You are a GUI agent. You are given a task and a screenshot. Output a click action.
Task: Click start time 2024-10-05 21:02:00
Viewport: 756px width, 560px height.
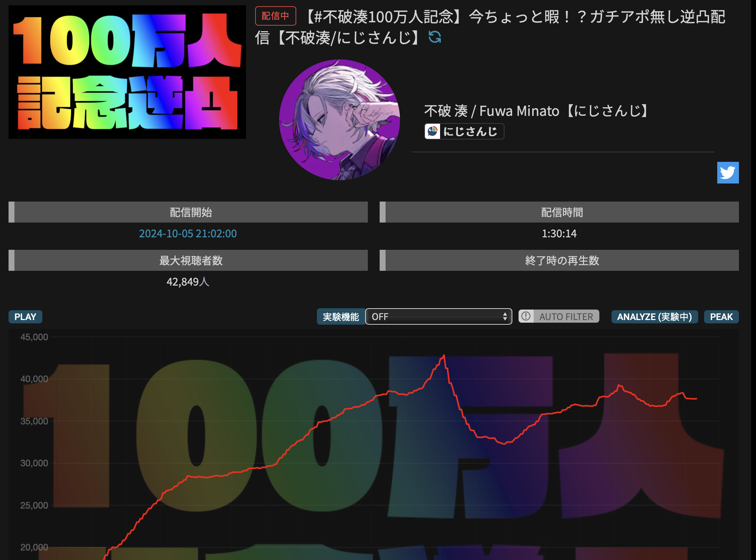[188, 234]
